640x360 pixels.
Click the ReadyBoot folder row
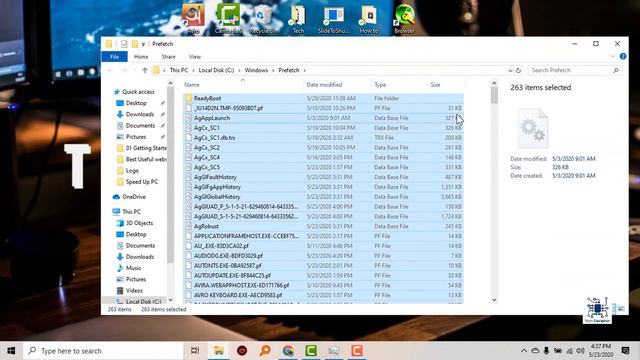pos(323,98)
